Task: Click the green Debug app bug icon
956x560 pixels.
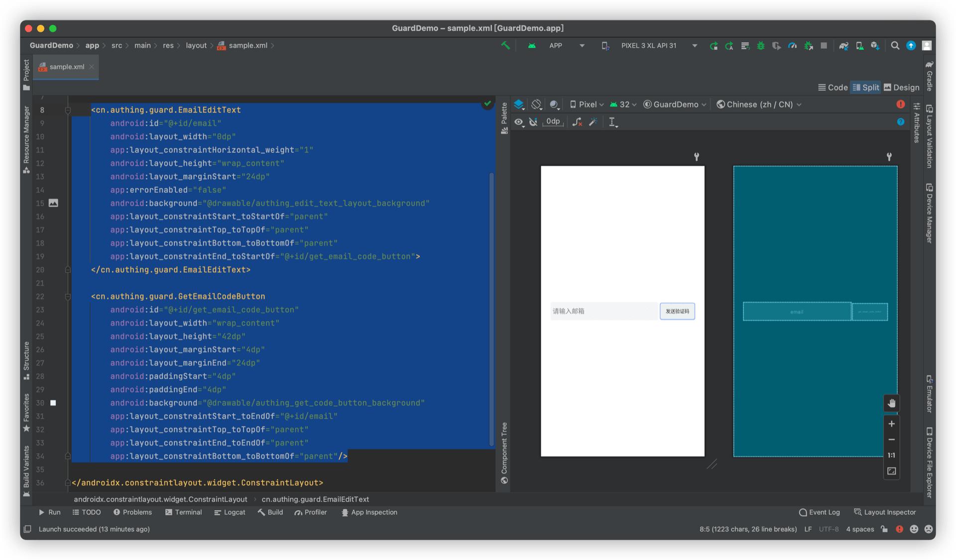Action: [x=760, y=45]
